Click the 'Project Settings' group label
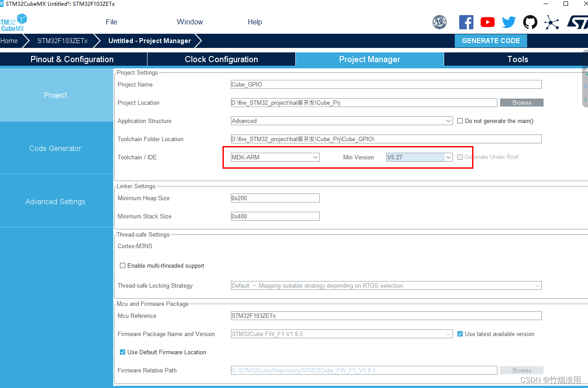 [137, 72]
